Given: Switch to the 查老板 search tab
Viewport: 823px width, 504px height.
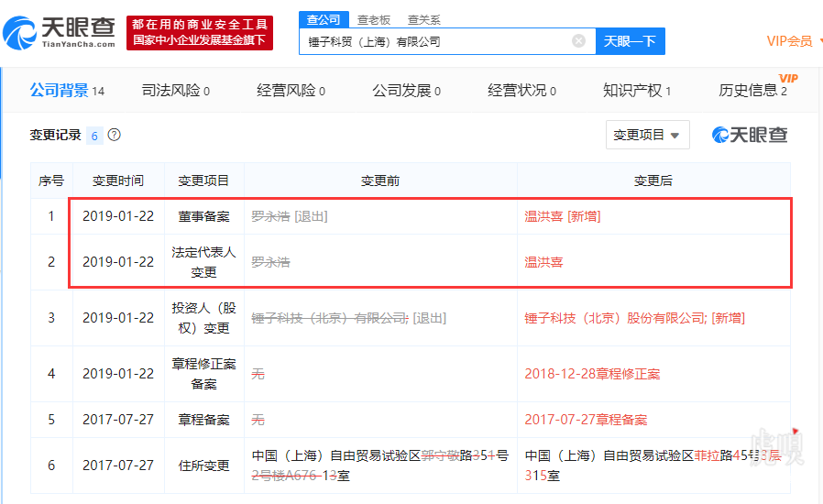Looking at the screenshot, I should 374,20.
